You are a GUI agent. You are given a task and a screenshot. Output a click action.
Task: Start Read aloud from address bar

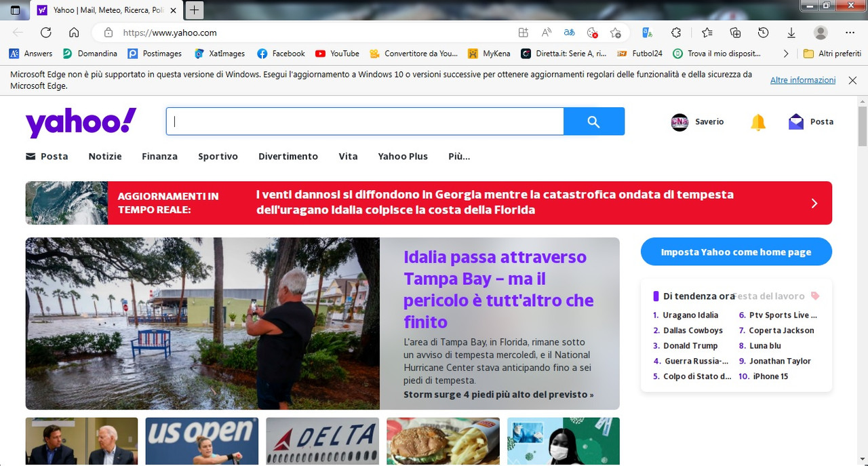pos(546,33)
